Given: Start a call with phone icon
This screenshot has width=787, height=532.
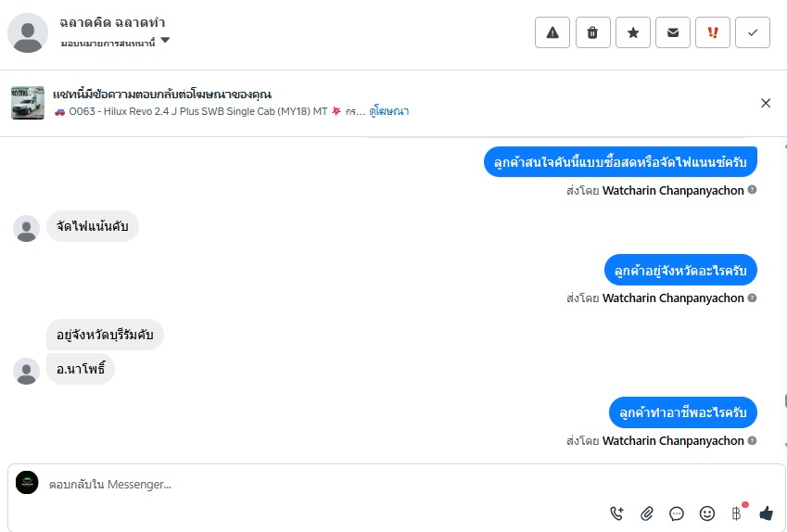Looking at the screenshot, I should [x=617, y=513].
